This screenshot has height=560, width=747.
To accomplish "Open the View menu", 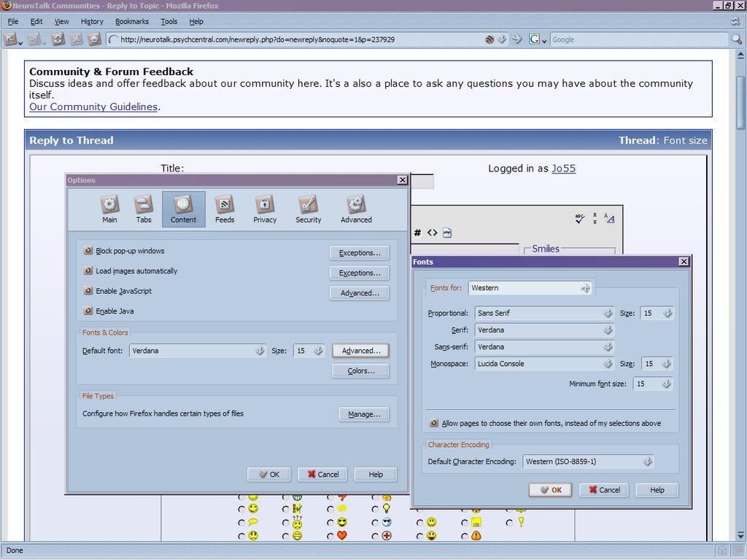I will (61, 21).
